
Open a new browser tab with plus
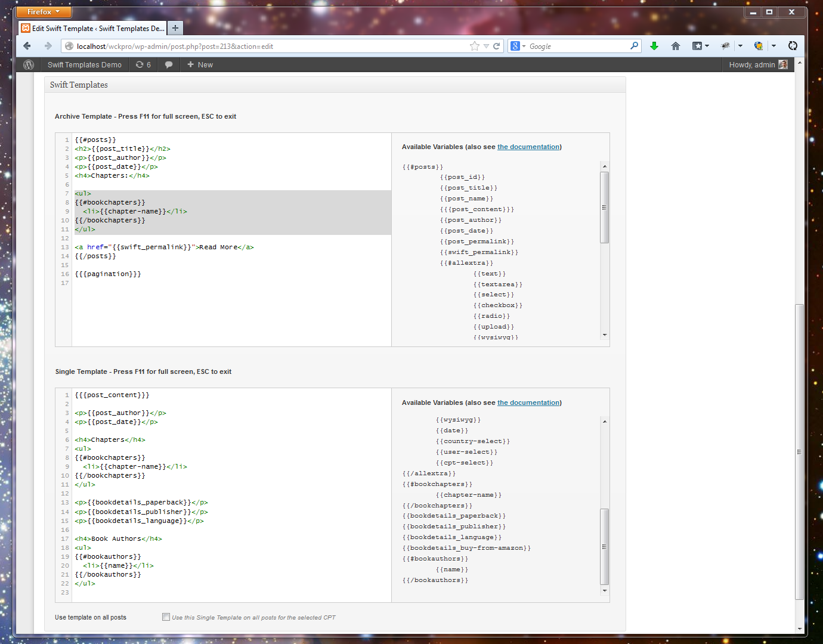click(x=175, y=28)
